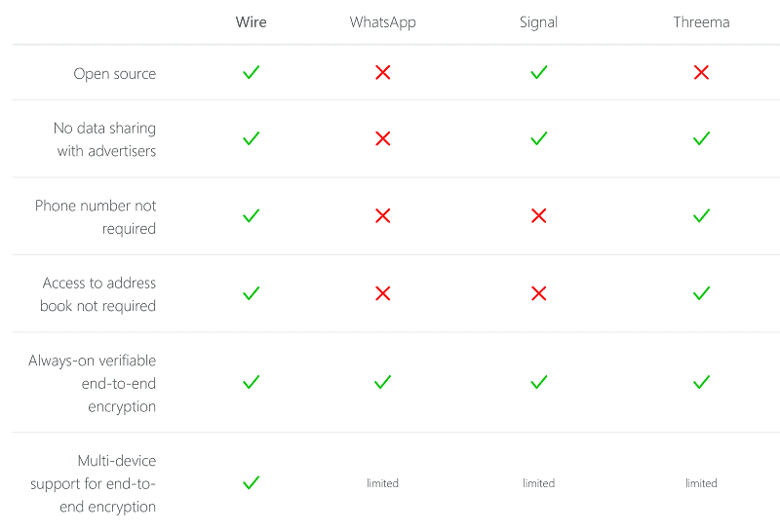Click Signal's green check for Open source

pyautogui.click(x=538, y=73)
